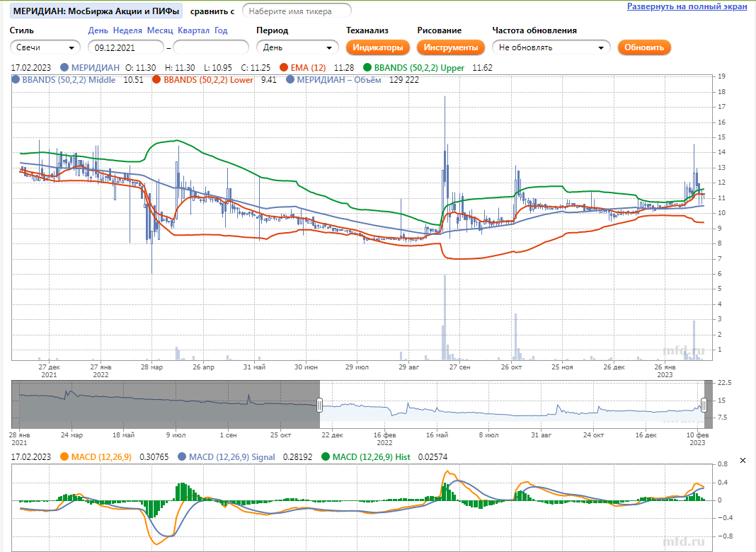Click the BBANDS Middle legend circle
Screen dimensions: 756x552
16,80
